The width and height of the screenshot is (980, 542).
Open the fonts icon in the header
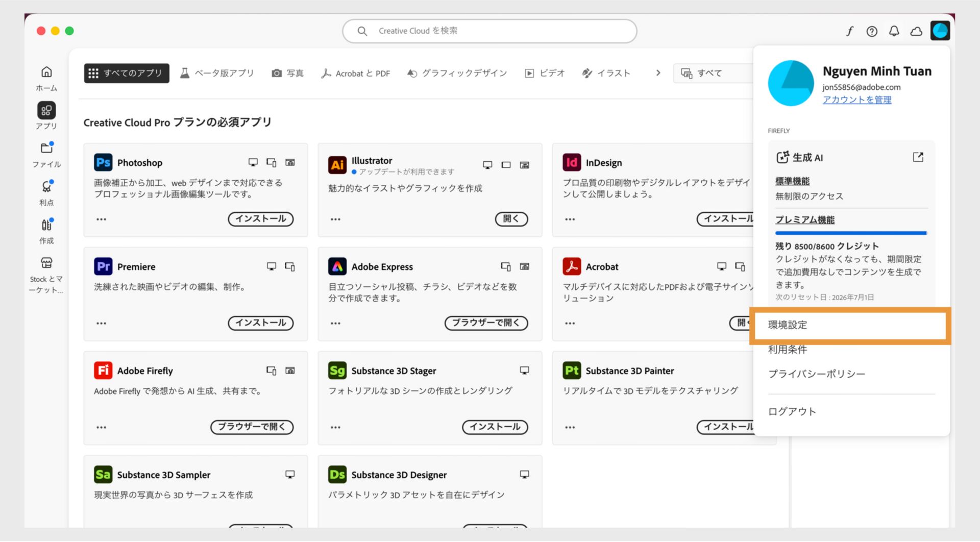[x=849, y=31]
